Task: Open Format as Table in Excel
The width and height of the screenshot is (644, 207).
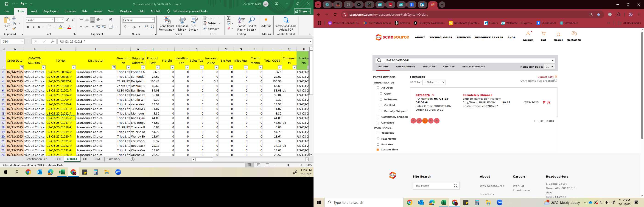Action: coord(182,24)
